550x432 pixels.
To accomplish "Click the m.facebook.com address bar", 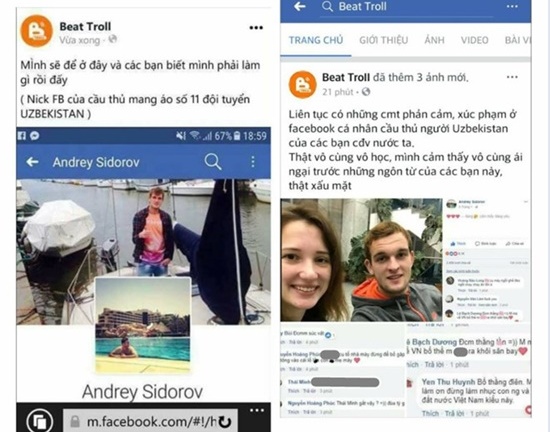I will pos(150,422).
